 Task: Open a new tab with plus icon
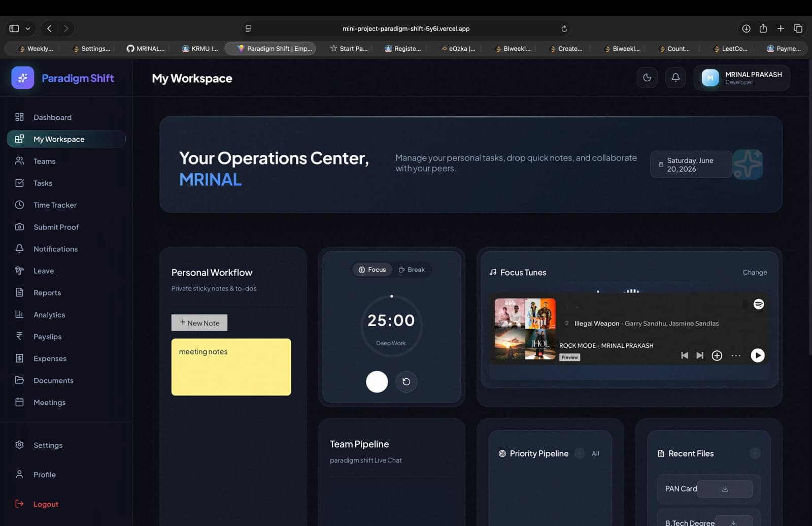click(x=781, y=28)
